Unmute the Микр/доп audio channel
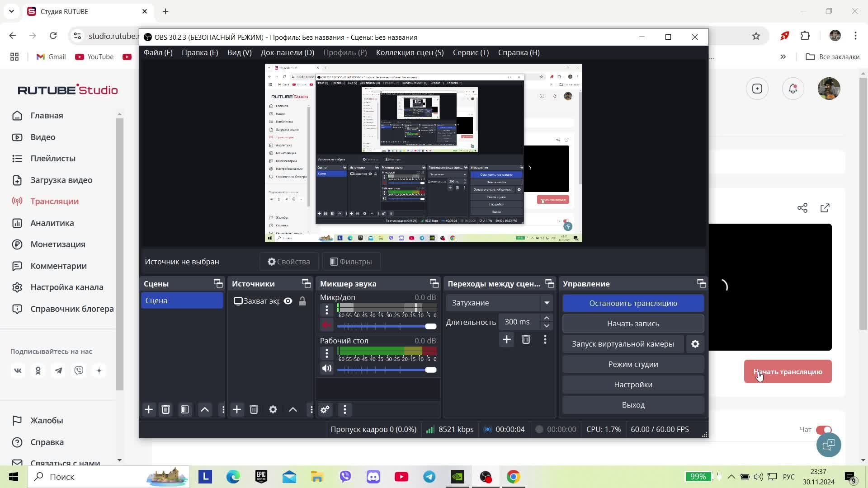This screenshot has height=488, width=868. click(326, 325)
